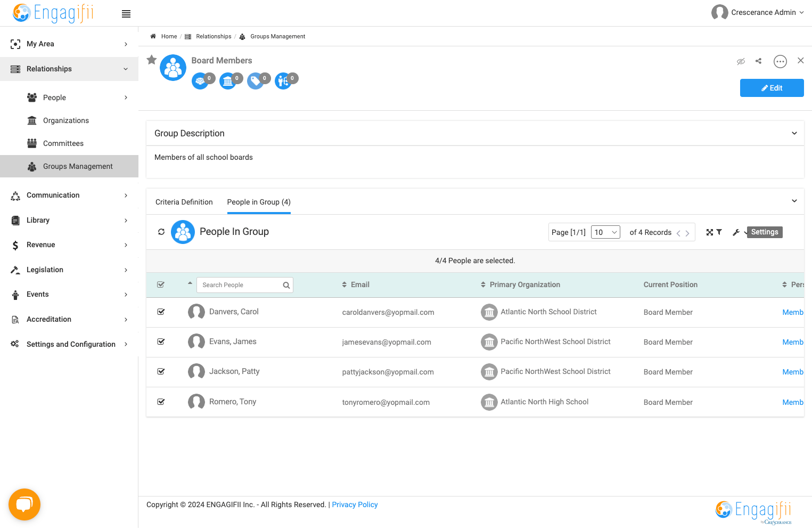
Task: Close the Board Members group view
Action: pos(800,61)
